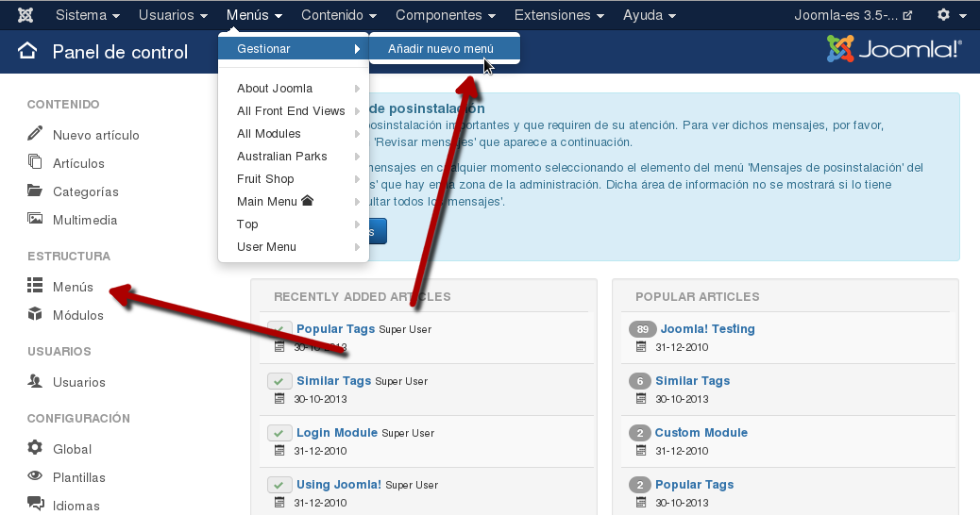Click the Plantillas eye icon

point(35,476)
